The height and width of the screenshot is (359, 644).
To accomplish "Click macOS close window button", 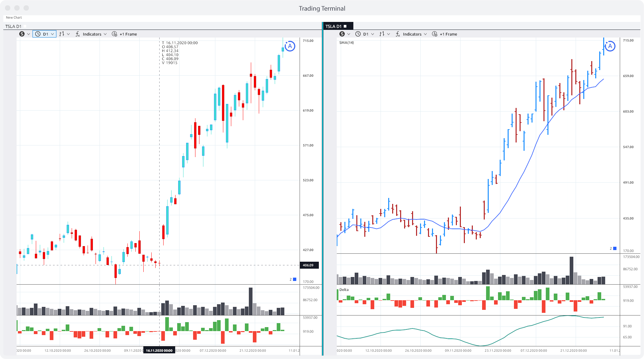I will tap(8, 8).
